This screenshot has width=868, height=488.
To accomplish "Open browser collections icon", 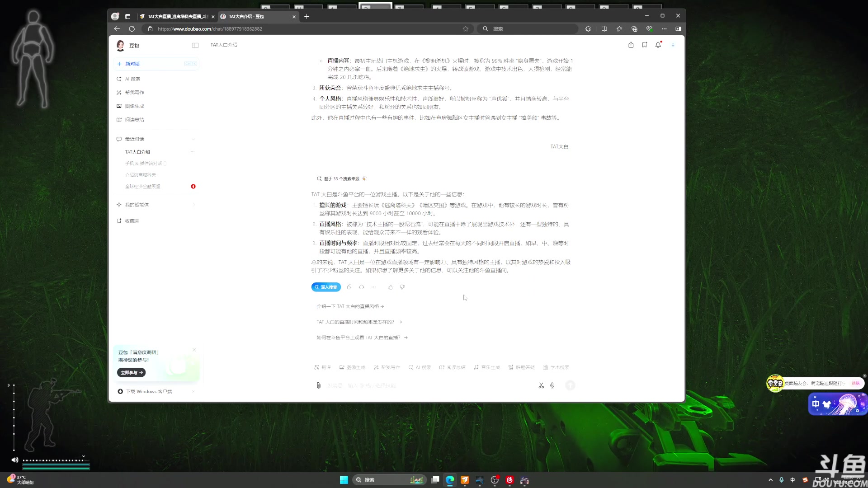I will pos(634,29).
